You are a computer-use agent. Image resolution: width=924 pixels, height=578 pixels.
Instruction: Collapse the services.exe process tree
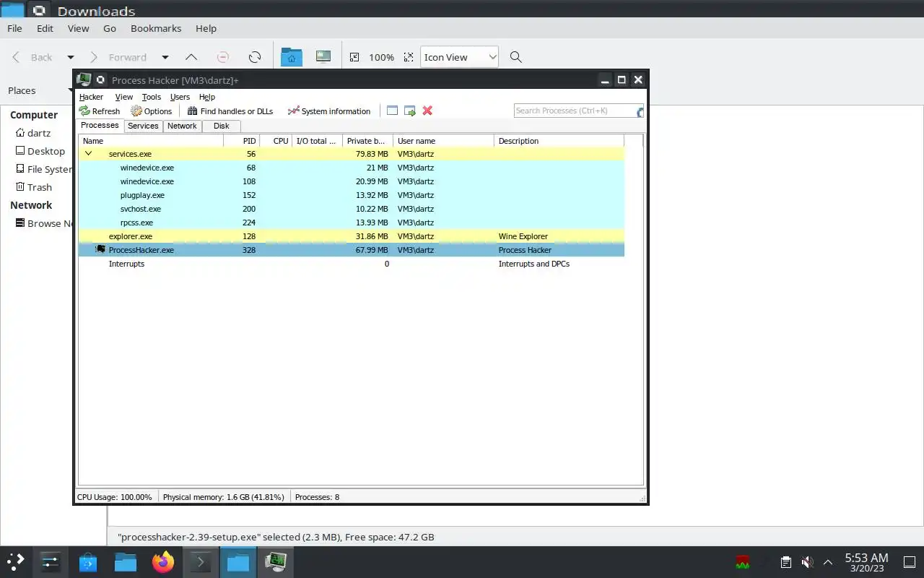pos(88,154)
